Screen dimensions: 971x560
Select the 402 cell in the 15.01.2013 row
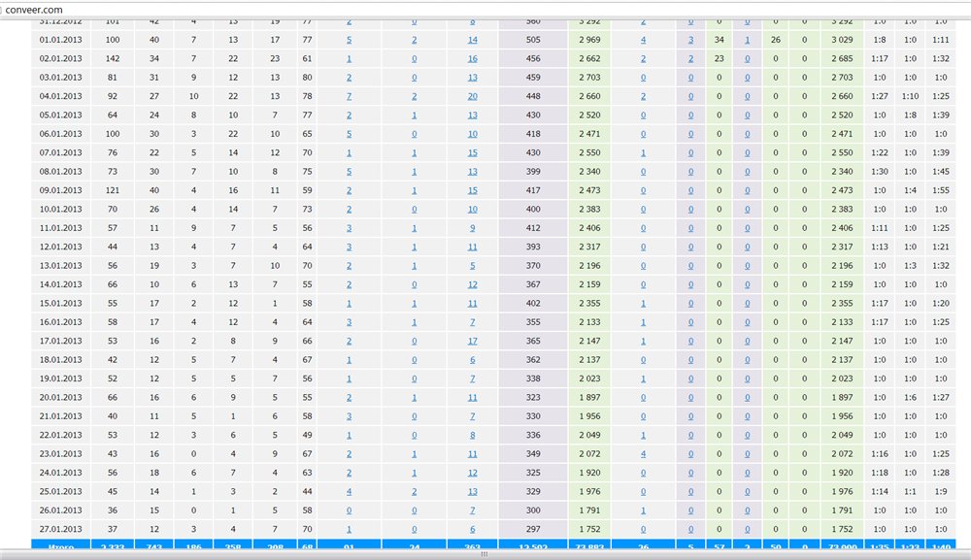point(533,303)
